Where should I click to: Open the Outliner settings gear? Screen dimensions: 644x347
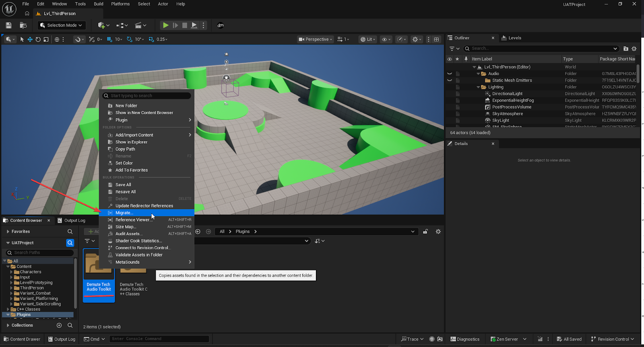pos(634,49)
